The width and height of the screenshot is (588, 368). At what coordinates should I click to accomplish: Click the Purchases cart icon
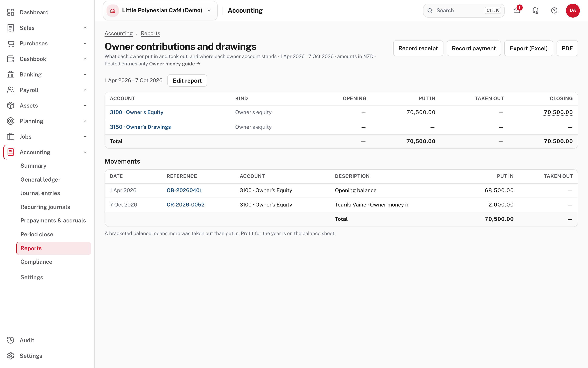(x=11, y=43)
